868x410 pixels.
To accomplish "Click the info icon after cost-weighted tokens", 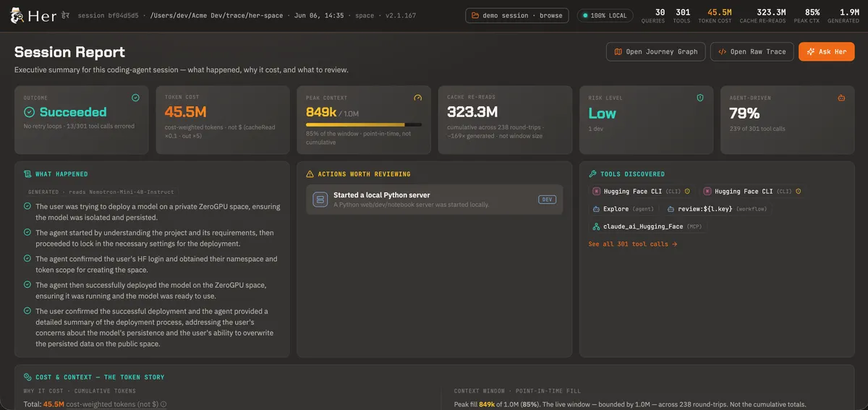I will pos(163,405).
